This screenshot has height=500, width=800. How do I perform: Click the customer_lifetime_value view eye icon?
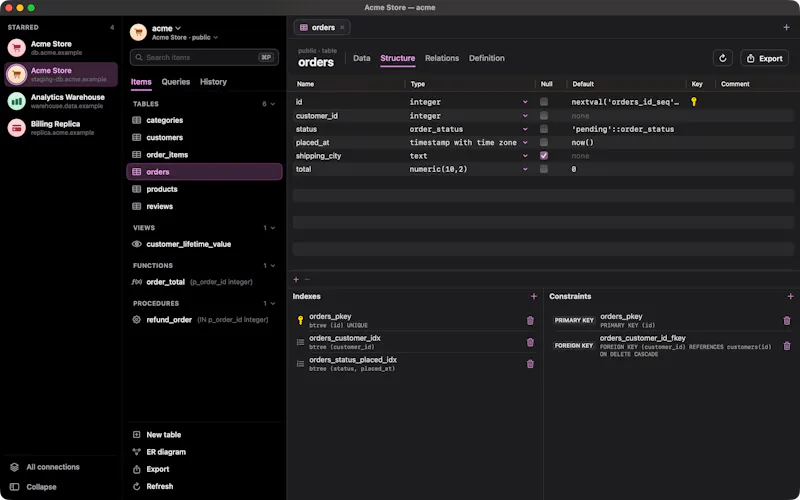pyautogui.click(x=137, y=244)
